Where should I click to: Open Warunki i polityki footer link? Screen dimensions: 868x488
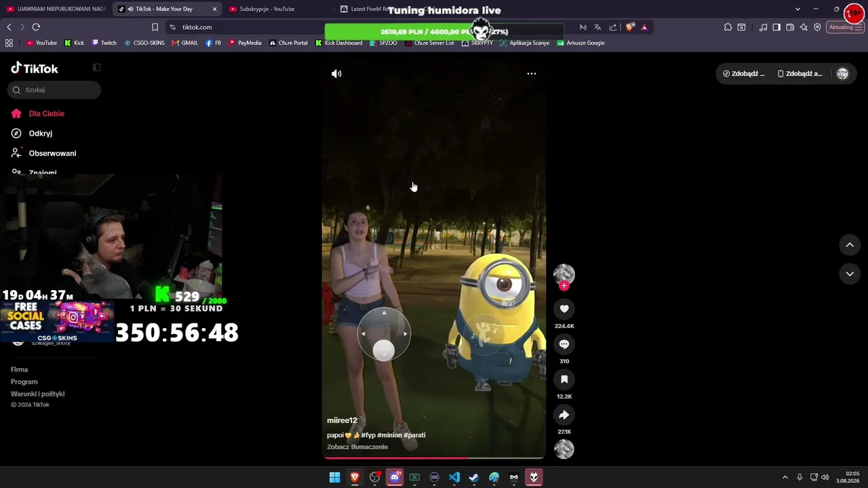[x=37, y=394]
